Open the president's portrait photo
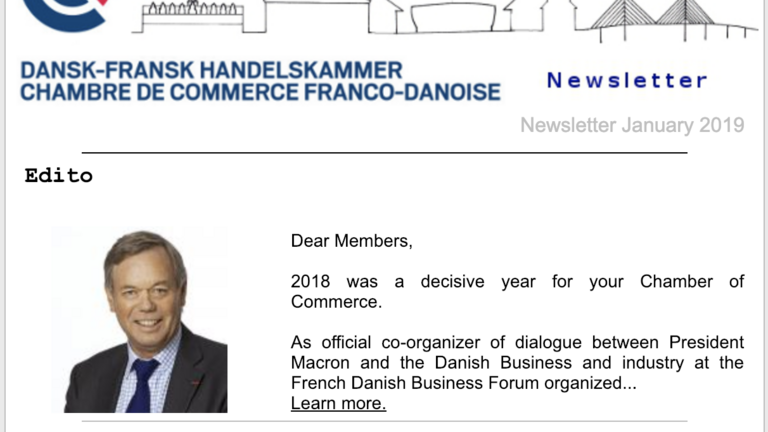 (x=141, y=321)
